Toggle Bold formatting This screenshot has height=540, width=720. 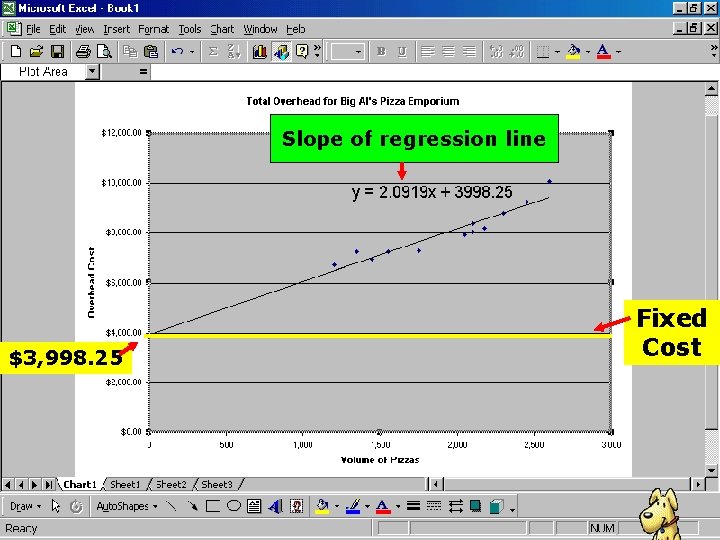tap(381, 51)
